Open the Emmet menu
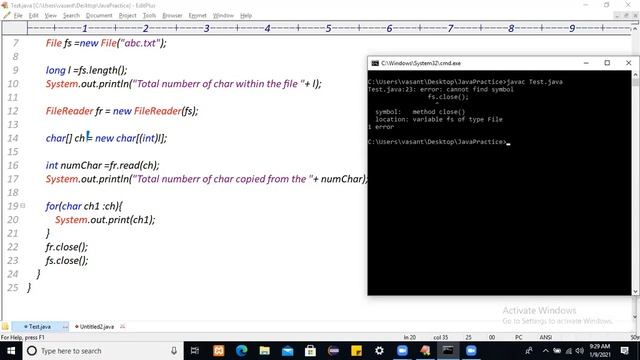 (x=198, y=16)
